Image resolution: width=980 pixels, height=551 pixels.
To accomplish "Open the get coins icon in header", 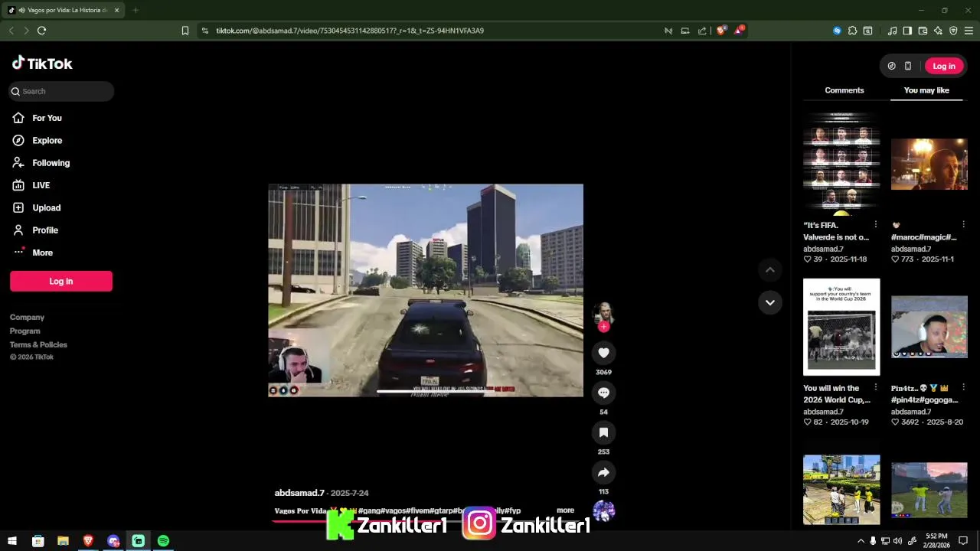I will point(891,66).
